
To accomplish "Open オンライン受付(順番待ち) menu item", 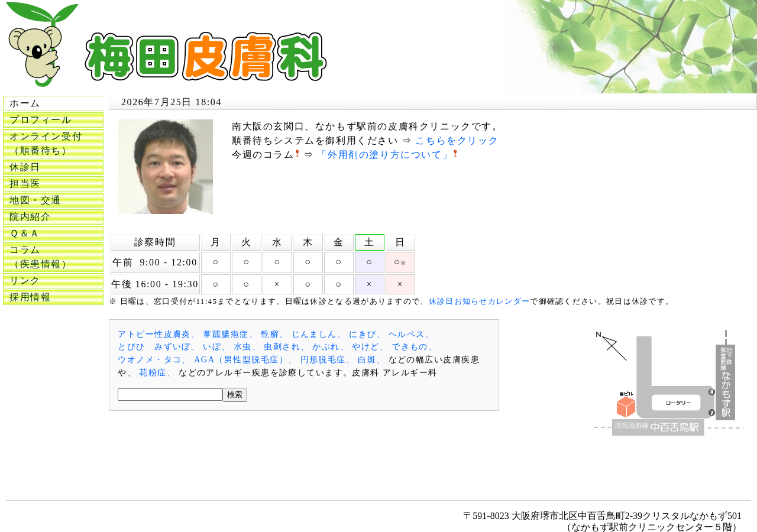I will [x=53, y=144].
